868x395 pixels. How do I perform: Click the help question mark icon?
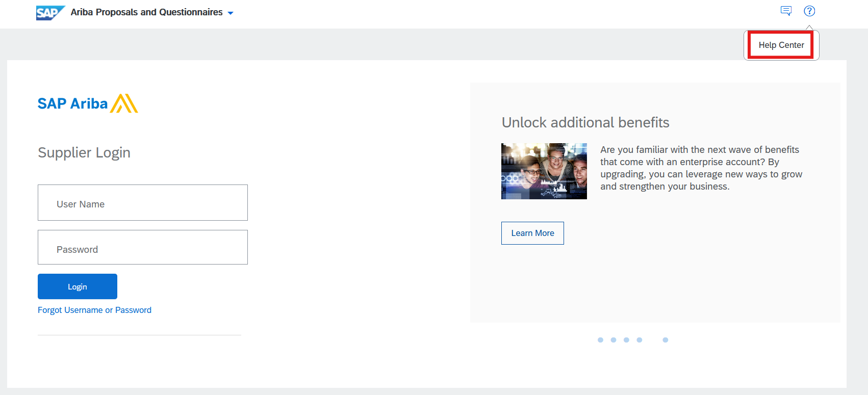809,11
